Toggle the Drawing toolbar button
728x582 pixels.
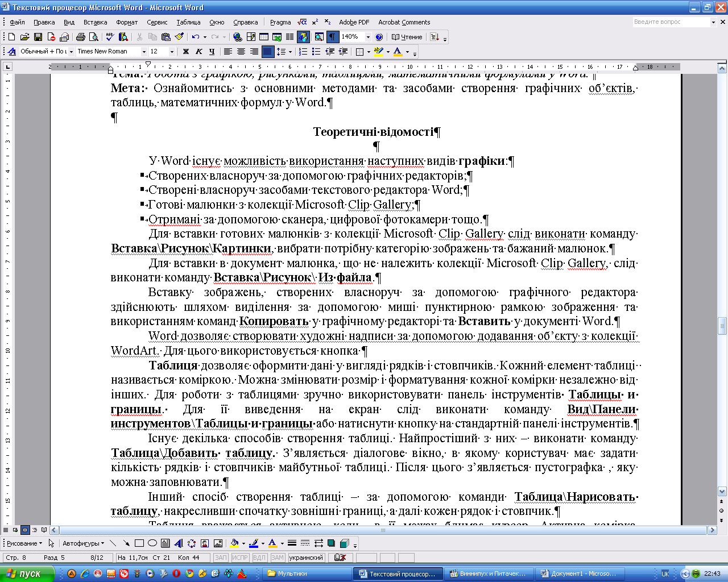[303, 37]
